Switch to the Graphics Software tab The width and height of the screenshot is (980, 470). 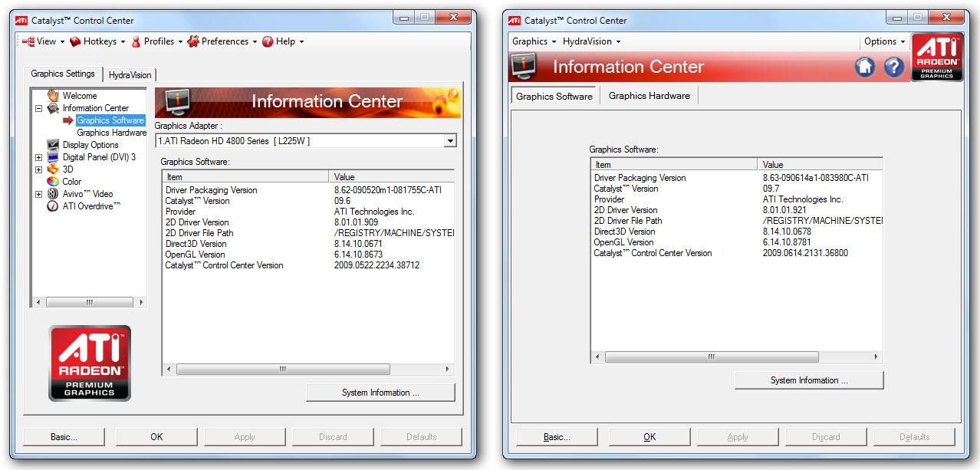pyautogui.click(x=554, y=96)
